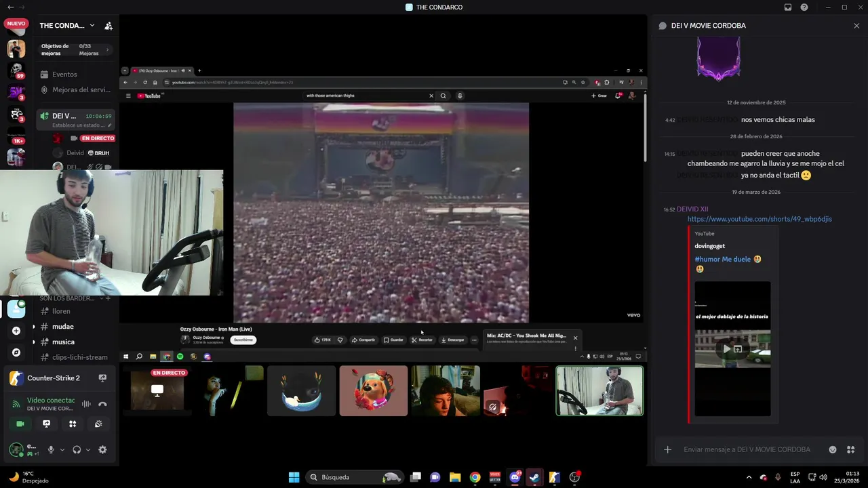The image size is (868, 488).
Task: Show hidden system tray icons
Action: (x=750, y=477)
